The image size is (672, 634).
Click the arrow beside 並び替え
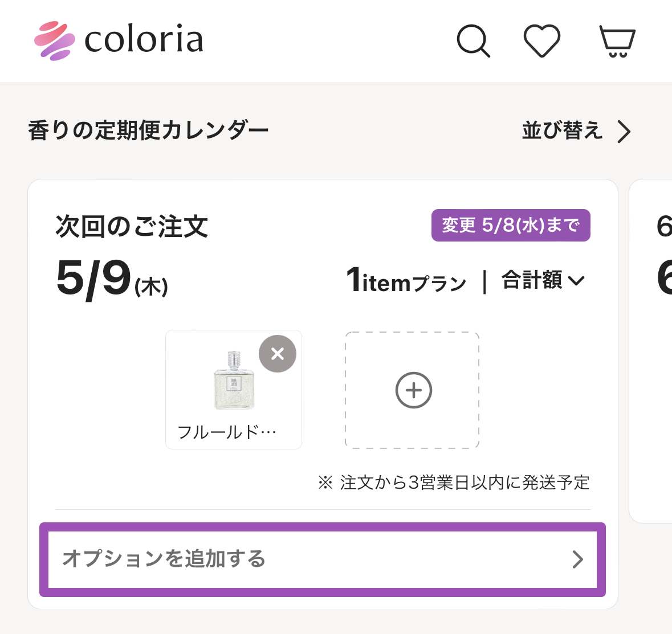pos(625,132)
